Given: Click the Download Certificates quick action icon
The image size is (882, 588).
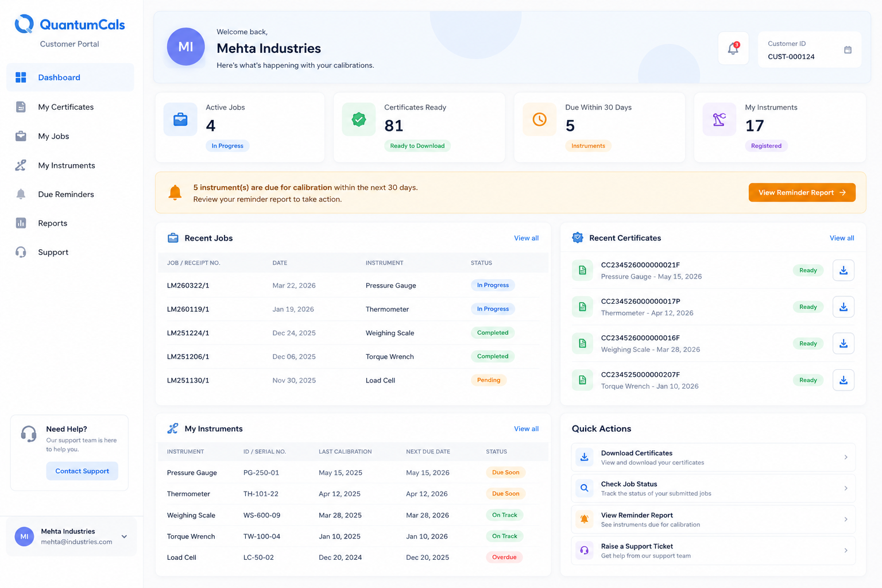Looking at the screenshot, I should [584, 457].
